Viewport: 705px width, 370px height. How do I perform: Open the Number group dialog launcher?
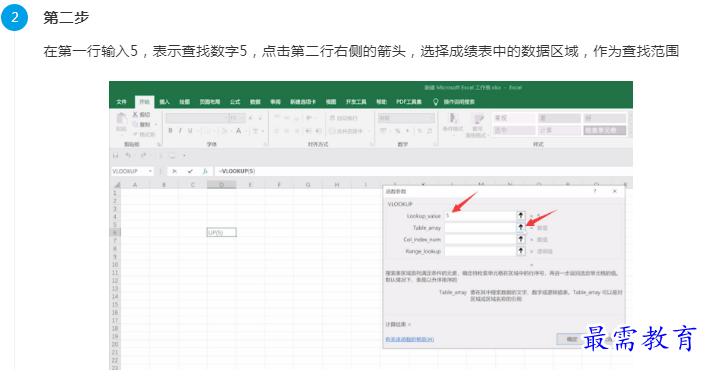(435, 144)
